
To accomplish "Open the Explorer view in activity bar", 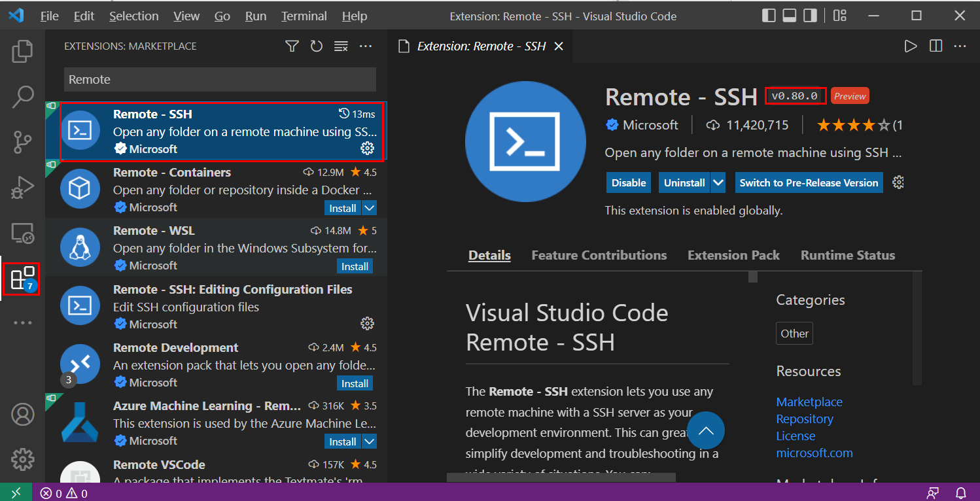I will [22, 52].
